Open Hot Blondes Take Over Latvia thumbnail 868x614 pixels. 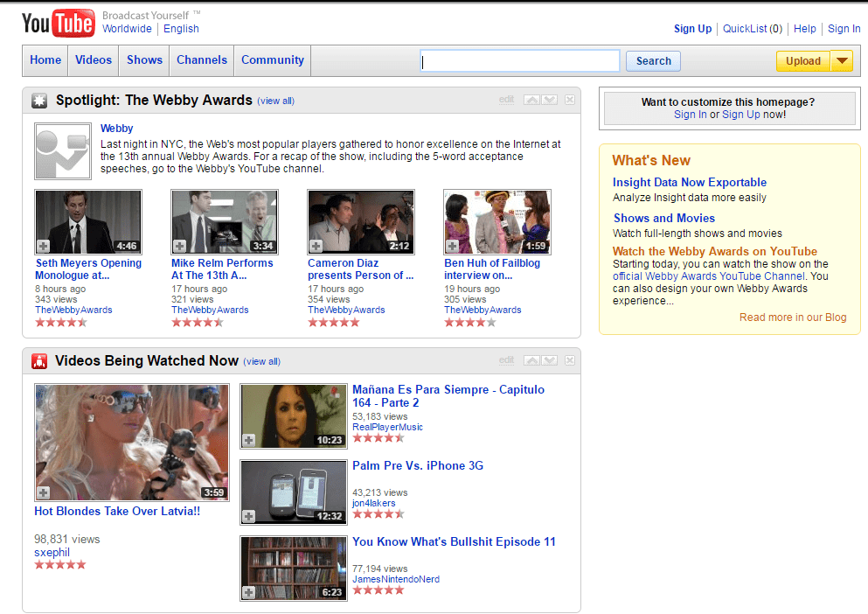132,442
